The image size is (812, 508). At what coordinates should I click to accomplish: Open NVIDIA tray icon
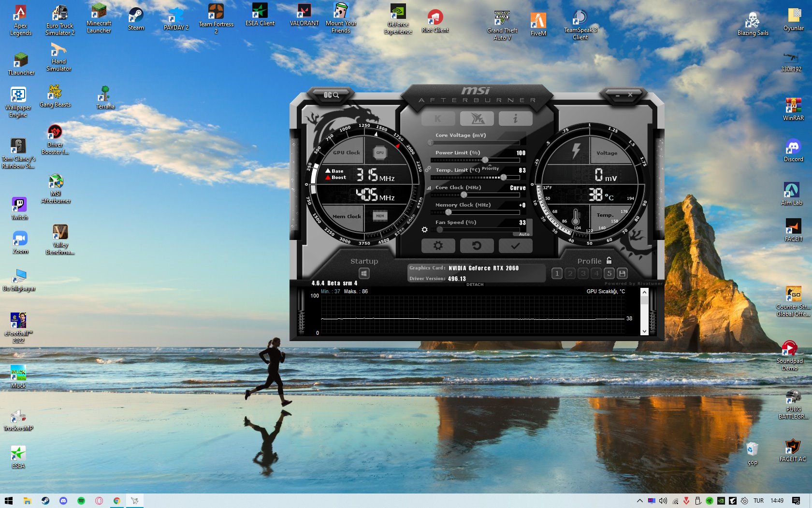721,501
